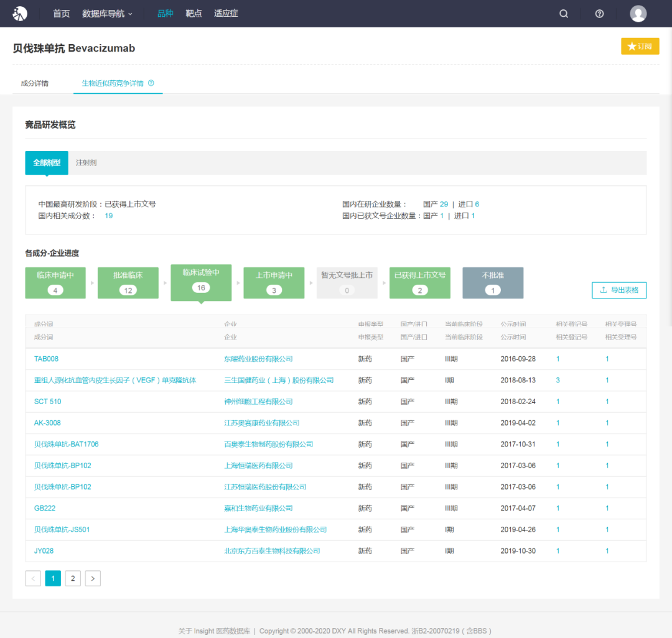Image resolution: width=672 pixels, height=638 pixels.
Task: Open the SCT 510 ingredient link
Action: [x=47, y=402]
